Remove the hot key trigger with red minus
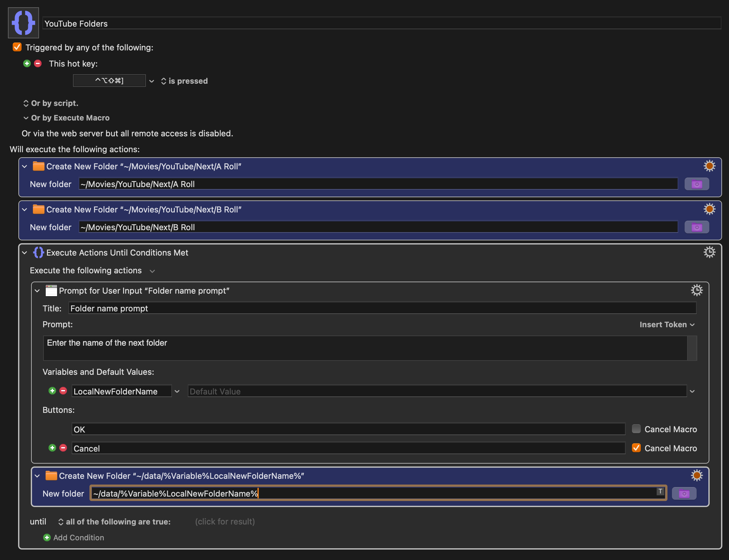 tap(38, 63)
